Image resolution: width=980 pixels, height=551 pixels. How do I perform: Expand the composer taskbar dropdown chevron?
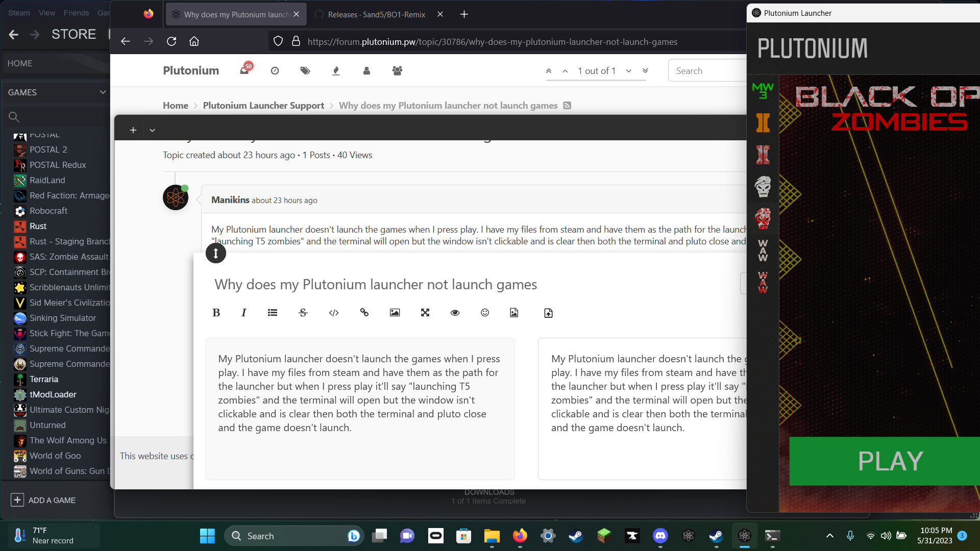point(152,130)
